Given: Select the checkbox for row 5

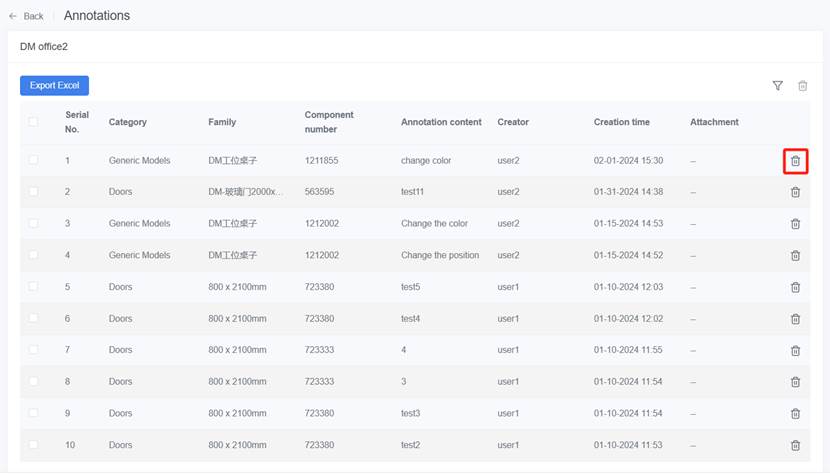Looking at the screenshot, I should tap(33, 287).
